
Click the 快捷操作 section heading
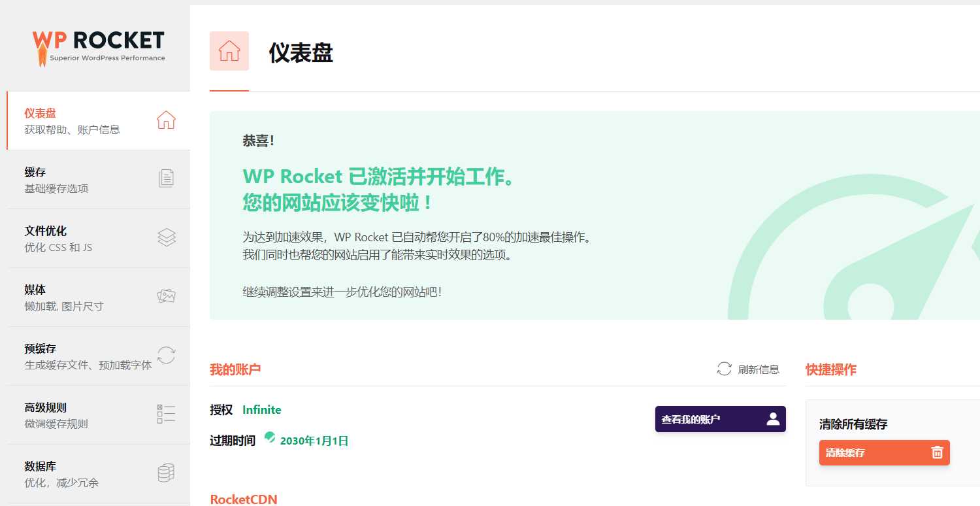tap(831, 369)
